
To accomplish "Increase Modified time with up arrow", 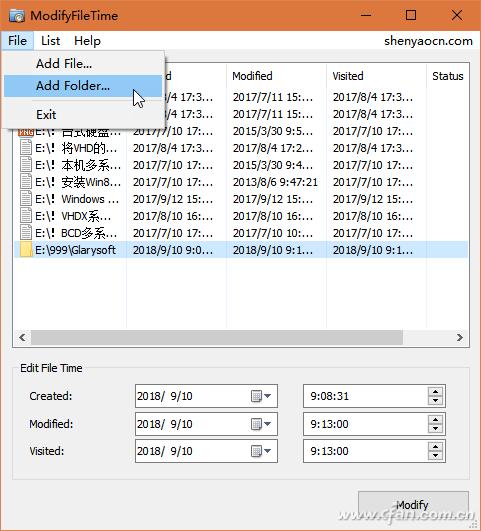I will click(435, 420).
